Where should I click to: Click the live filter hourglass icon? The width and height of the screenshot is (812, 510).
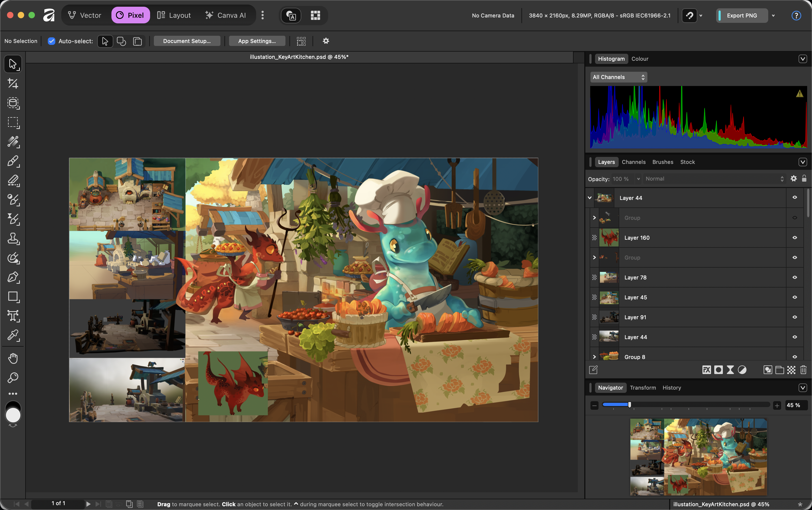[x=730, y=370]
